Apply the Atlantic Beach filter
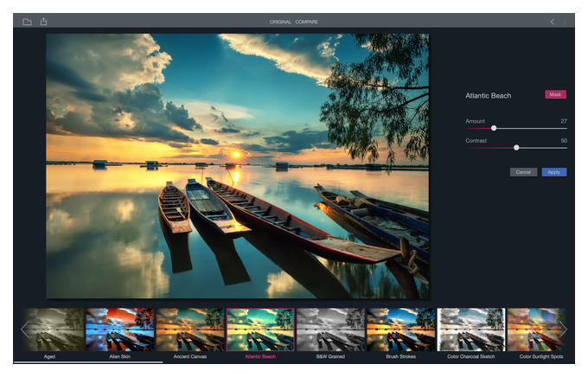Image resolution: width=588 pixels, height=377 pixels. (x=554, y=172)
